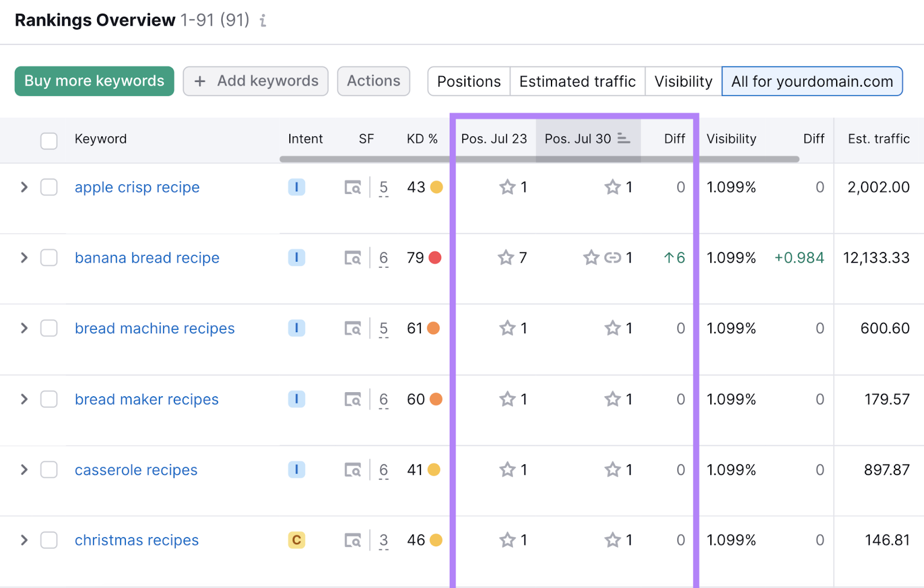Check the banana bread recipe row checkbox
The width and height of the screenshot is (924, 588).
49,258
